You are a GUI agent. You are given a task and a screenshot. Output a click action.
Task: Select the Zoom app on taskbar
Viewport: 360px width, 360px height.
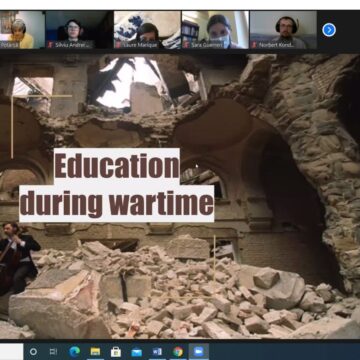pos(199,352)
